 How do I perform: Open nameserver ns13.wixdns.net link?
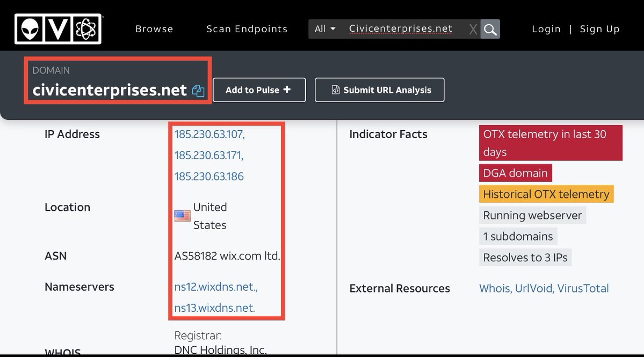click(214, 308)
